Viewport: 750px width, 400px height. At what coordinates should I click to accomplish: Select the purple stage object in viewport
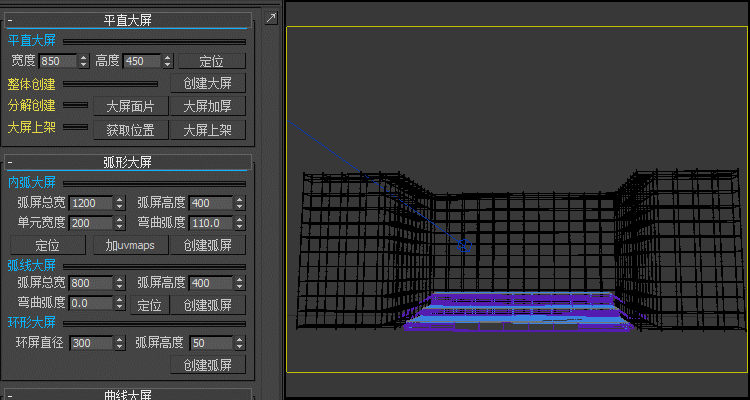coord(520,312)
